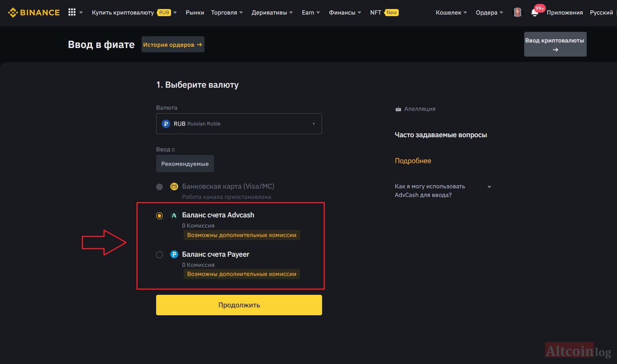Expand Купить криптовалюту menu

(x=134, y=13)
